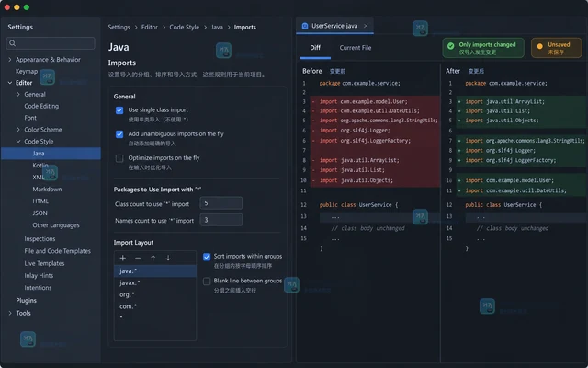Open Live Templates settings

(44, 263)
